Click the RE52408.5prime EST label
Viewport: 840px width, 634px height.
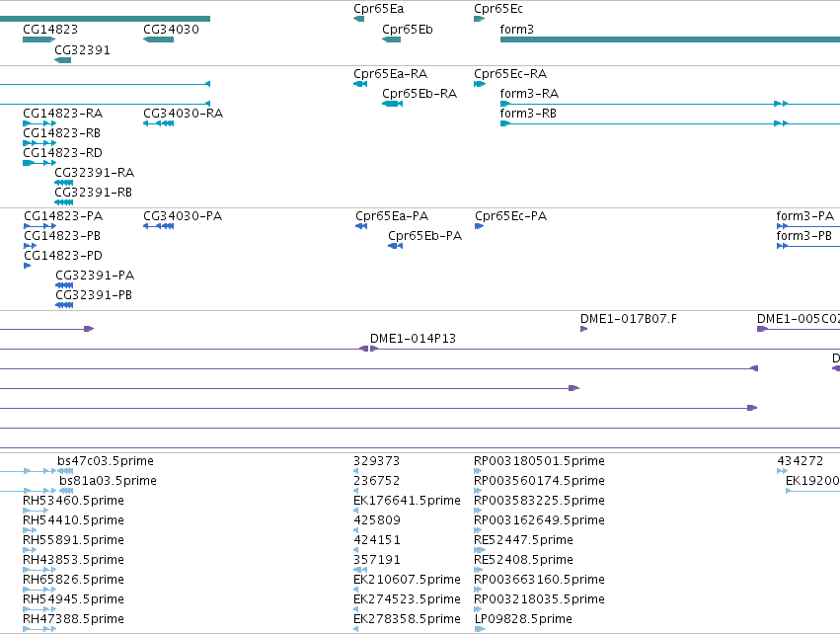(523, 560)
